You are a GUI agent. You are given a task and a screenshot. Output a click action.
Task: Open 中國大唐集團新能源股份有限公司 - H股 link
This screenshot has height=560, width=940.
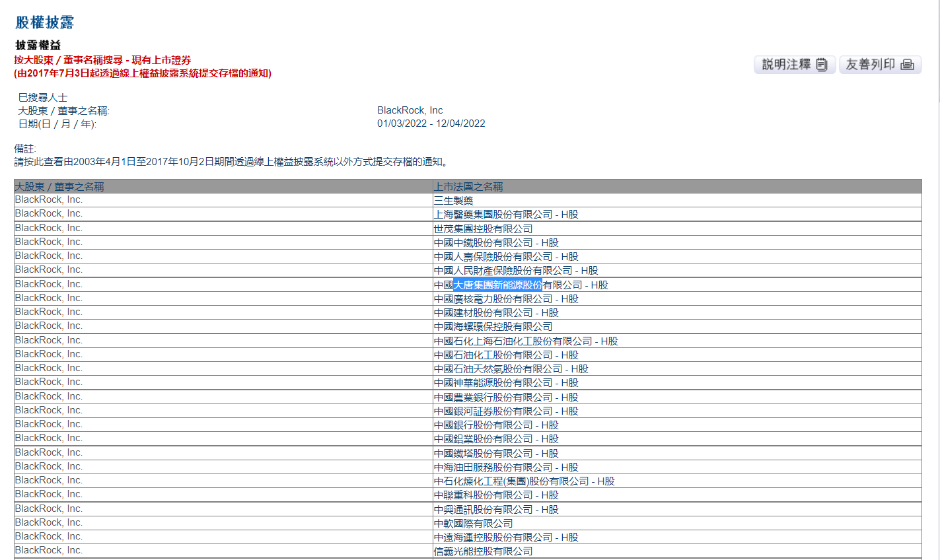521,285
